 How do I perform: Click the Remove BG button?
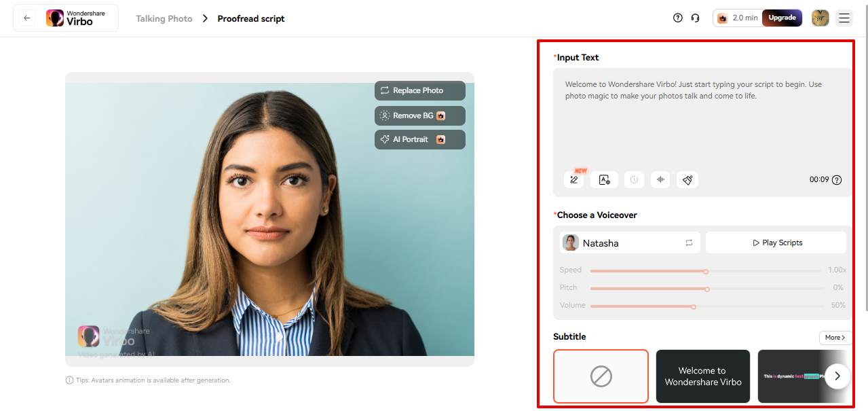click(420, 115)
